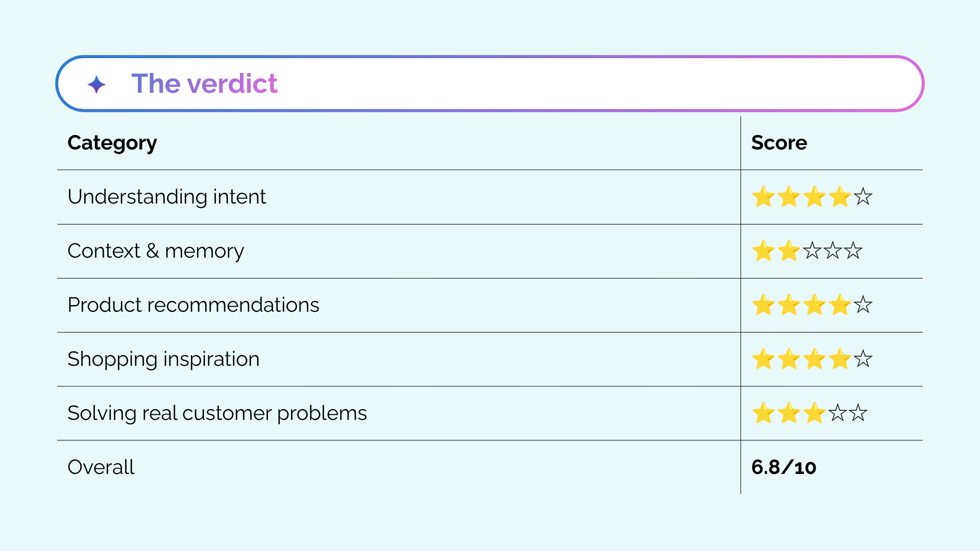The image size is (980, 551).
Task: Click the empty fifth star for Shopping inspiration
Action: [863, 359]
